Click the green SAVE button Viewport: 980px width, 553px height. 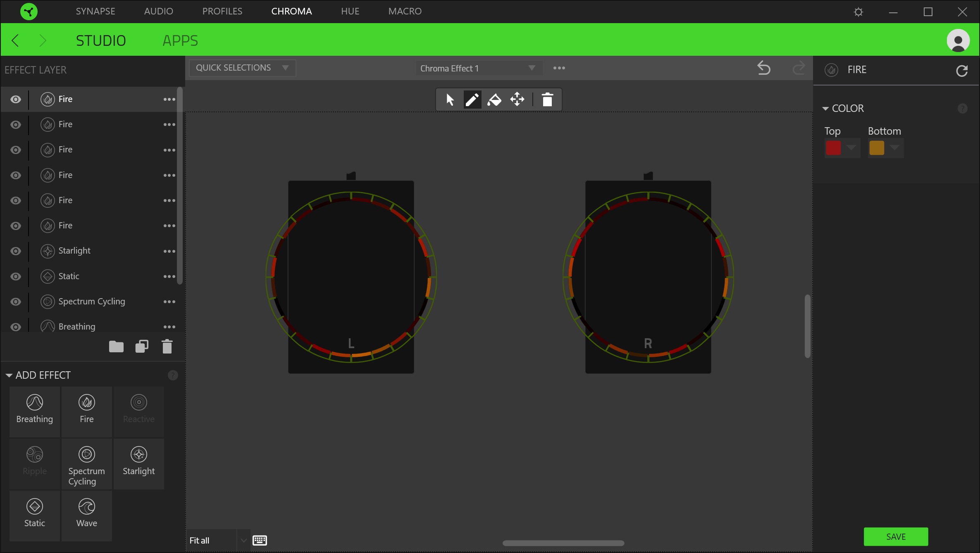896,536
